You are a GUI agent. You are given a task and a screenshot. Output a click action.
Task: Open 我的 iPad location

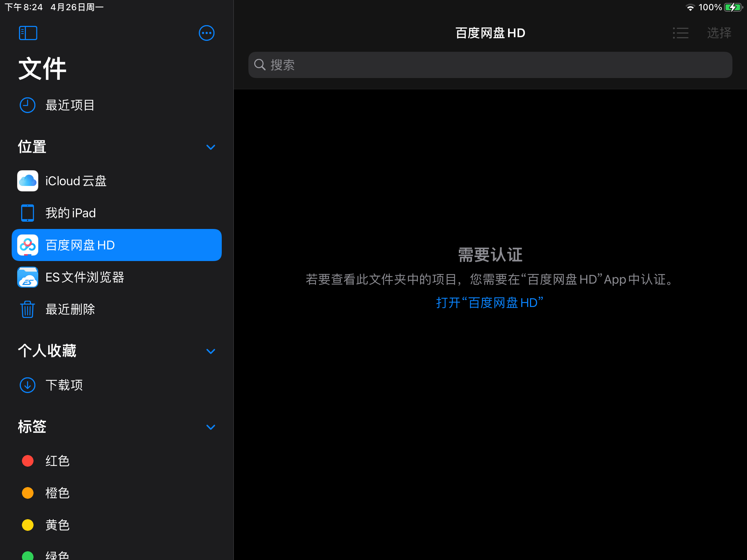tap(70, 213)
